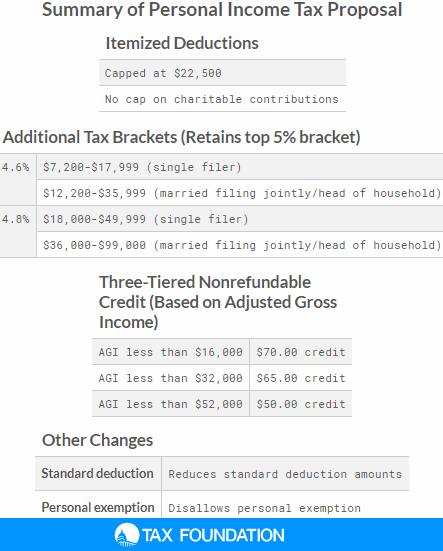This screenshot has width=443, height=551.
Task: Click the Standard deduction row label
Action: [98, 473]
